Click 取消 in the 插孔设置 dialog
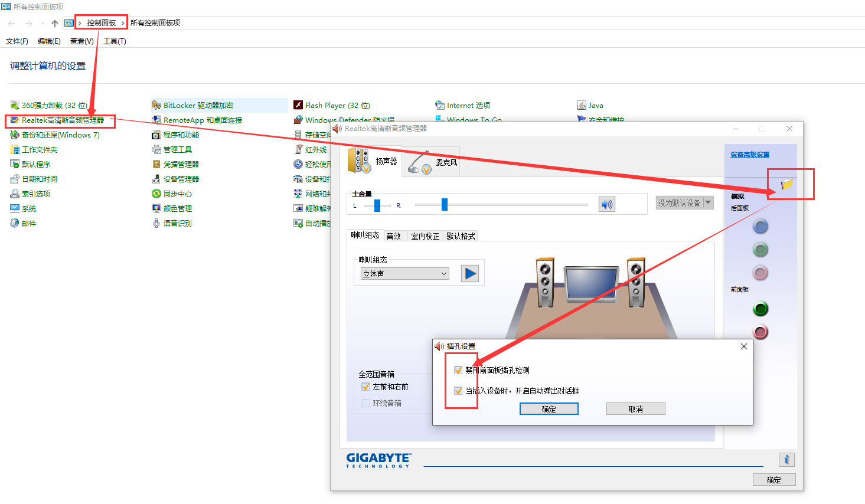This screenshot has width=865, height=504. (x=636, y=409)
